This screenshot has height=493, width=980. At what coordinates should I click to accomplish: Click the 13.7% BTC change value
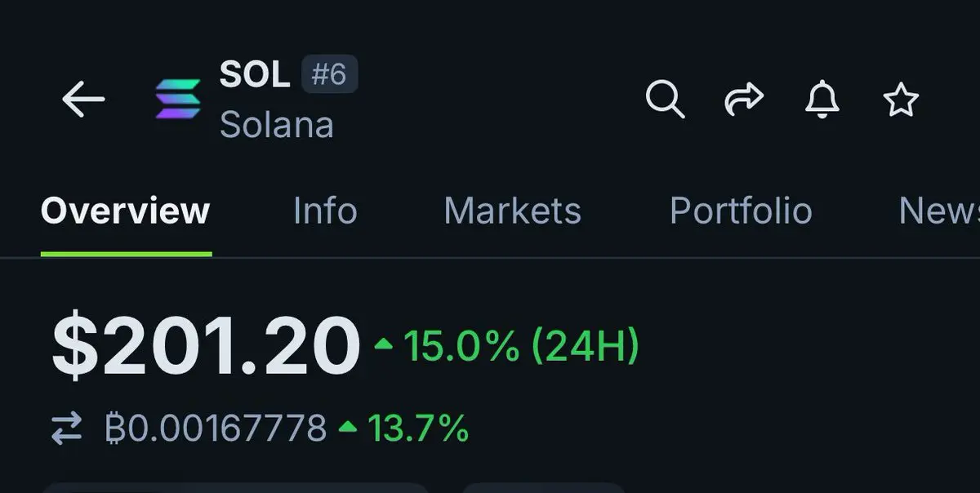pos(418,428)
